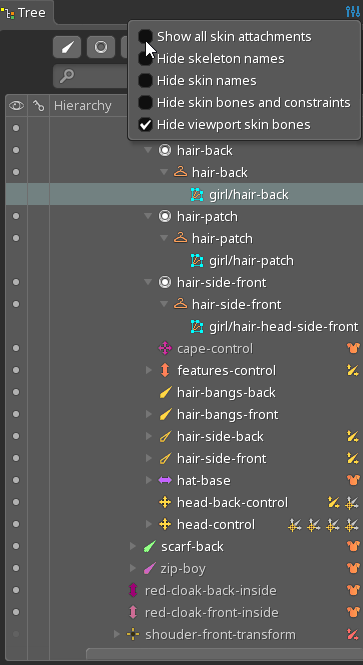Expand the scarf-back bone
This screenshot has width=363, height=665.
pyautogui.click(x=133, y=547)
